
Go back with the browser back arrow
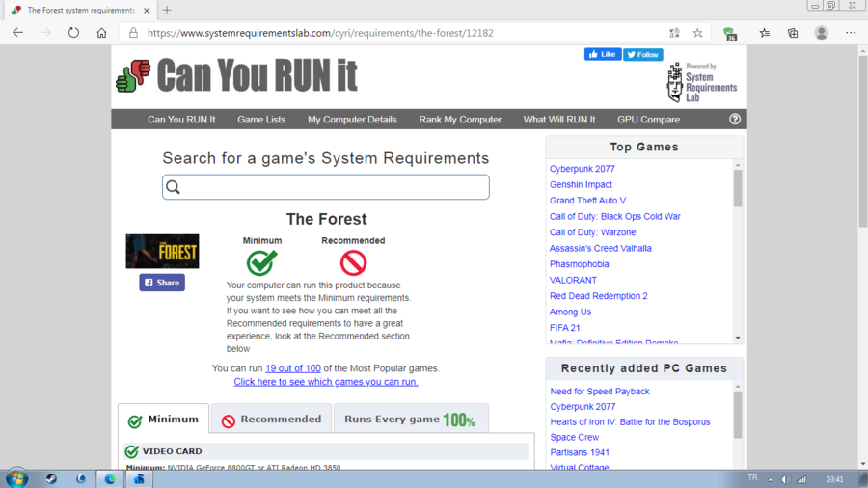(x=17, y=33)
